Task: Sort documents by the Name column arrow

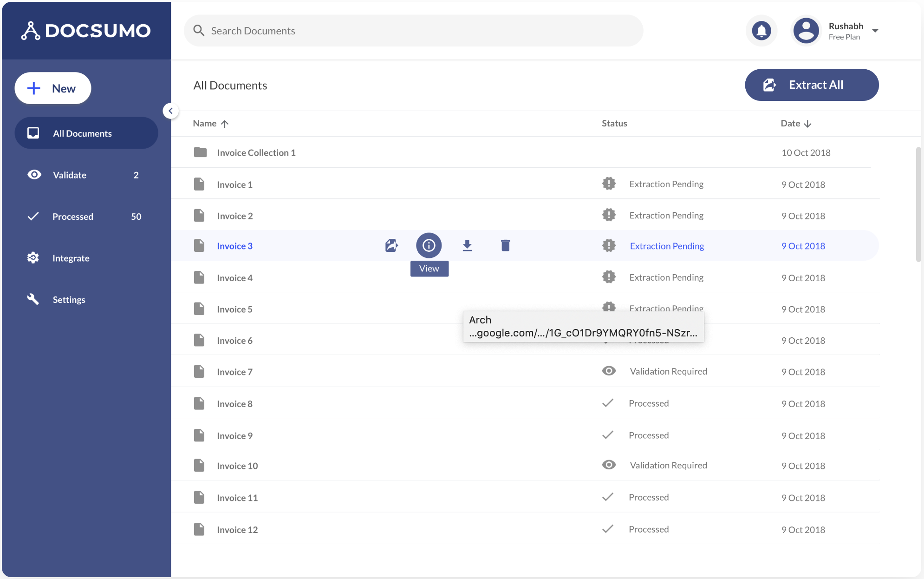Action: tap(225, 124)
